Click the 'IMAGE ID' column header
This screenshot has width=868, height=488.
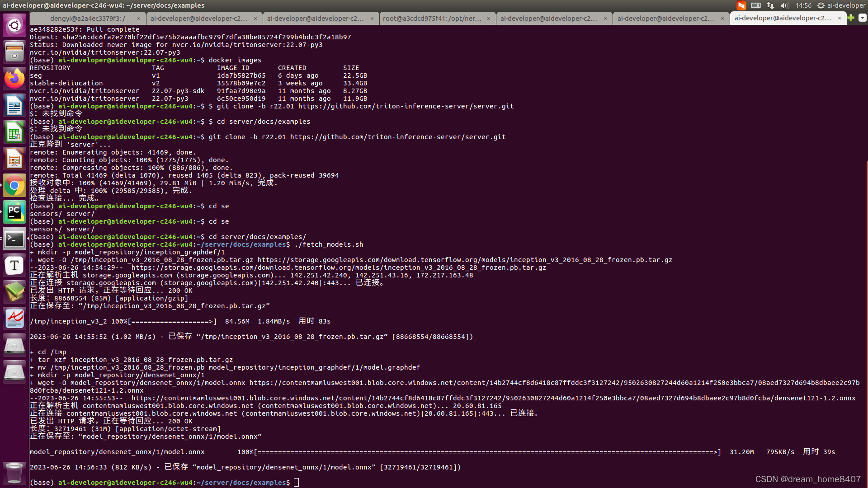pos(233,68)
